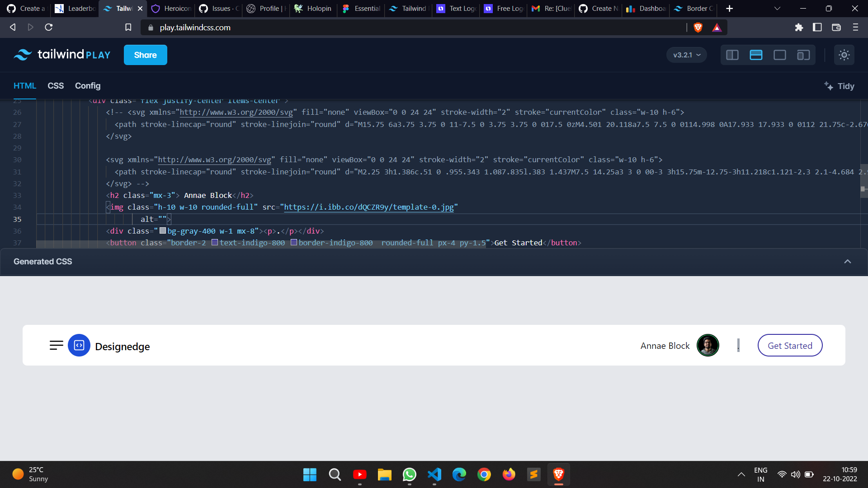The height and width of the screenshot is (488, 868).
Task: Open the hamburger menu in the preview navbar
Action: [x=56, y=345]
